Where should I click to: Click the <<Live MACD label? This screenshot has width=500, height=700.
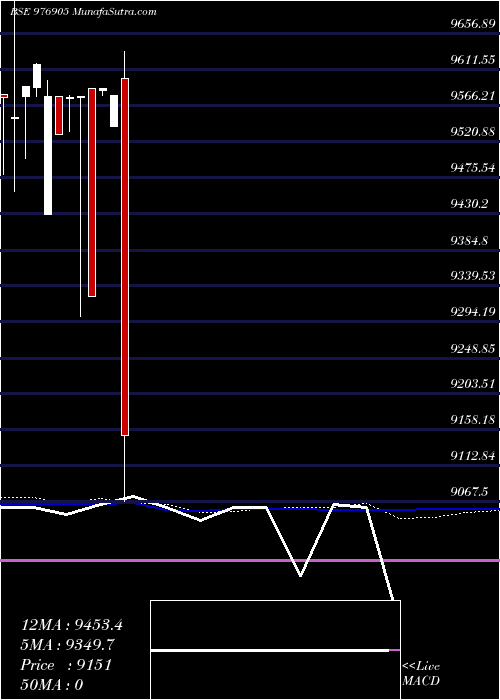tap(421, 673)
